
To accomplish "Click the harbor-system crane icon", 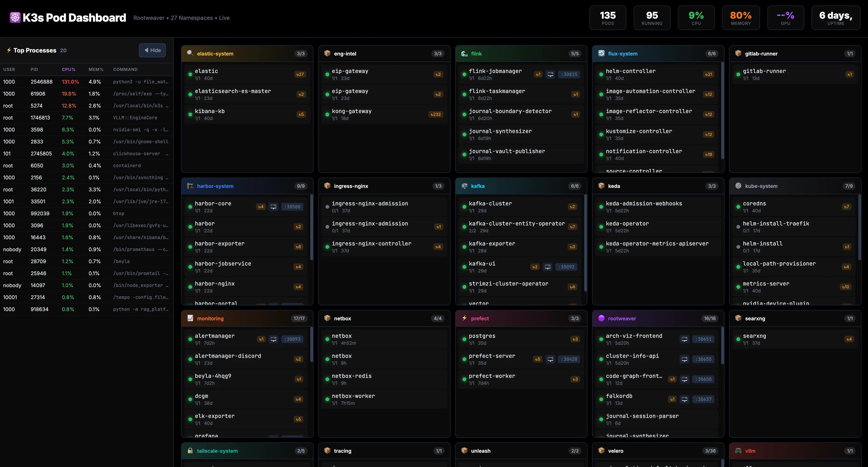I will click(190, 186).
